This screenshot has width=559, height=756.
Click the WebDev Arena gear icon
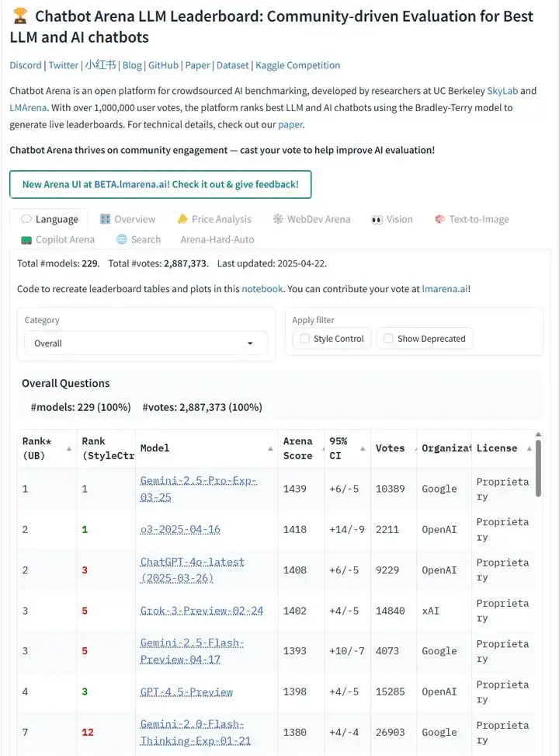[x=278, y=219]
